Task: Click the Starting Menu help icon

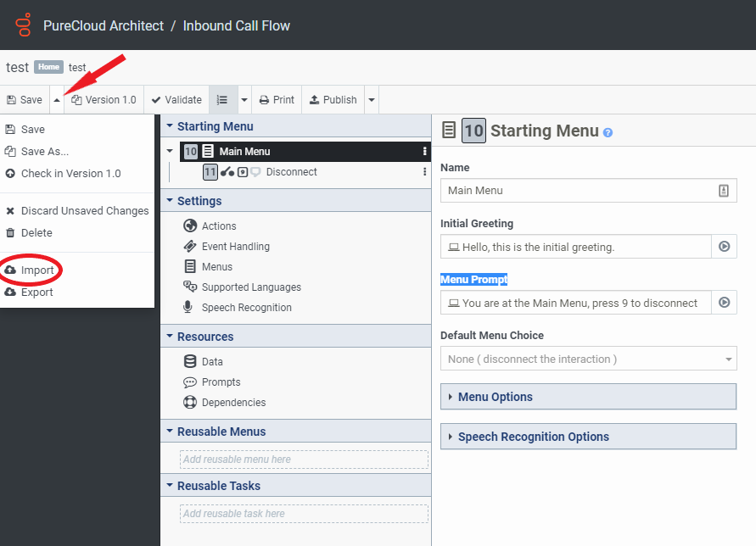Action: click(x=608, y=132)
